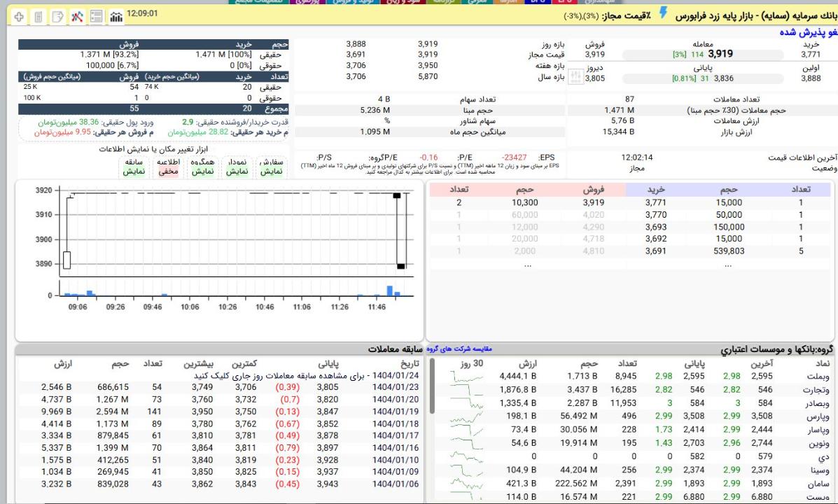Open the technical line-chart tool icon
This screenshot has width=838, height=504.
(77, 16)
